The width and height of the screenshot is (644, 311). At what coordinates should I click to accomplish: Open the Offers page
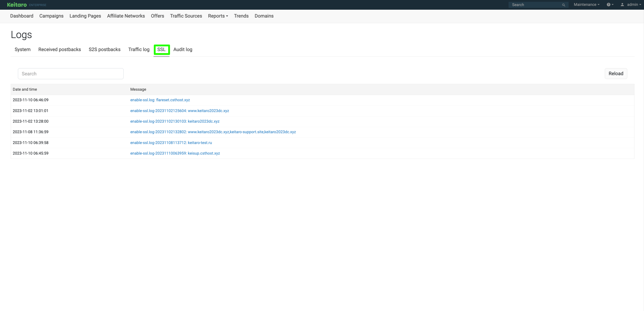click(x=157, y=16)
